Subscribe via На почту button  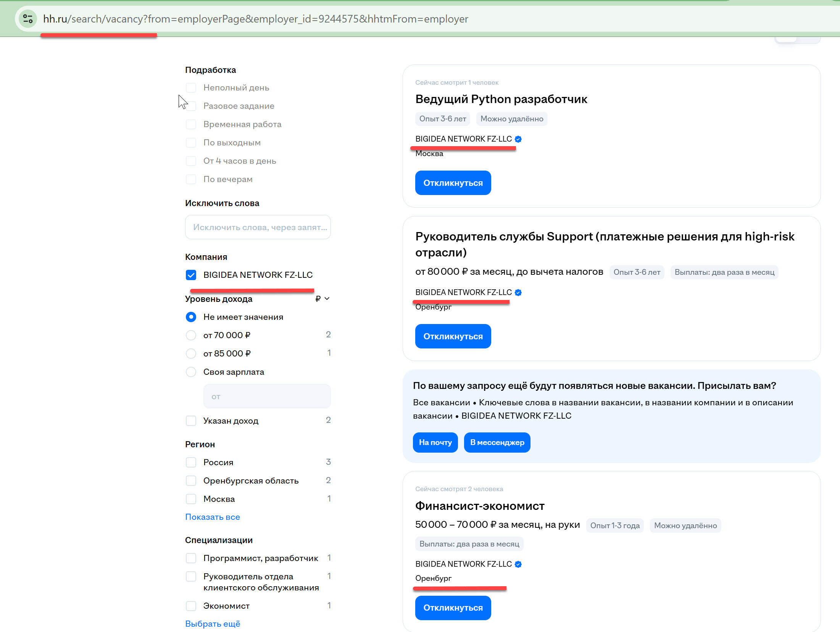[x=435, y=443]
